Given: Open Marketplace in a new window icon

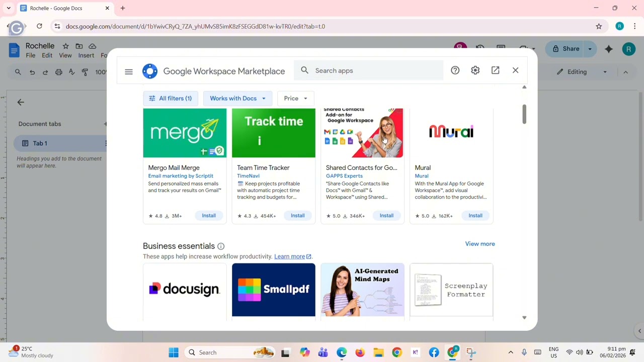Looking at the screenshot, I should (x=495, y=70).
